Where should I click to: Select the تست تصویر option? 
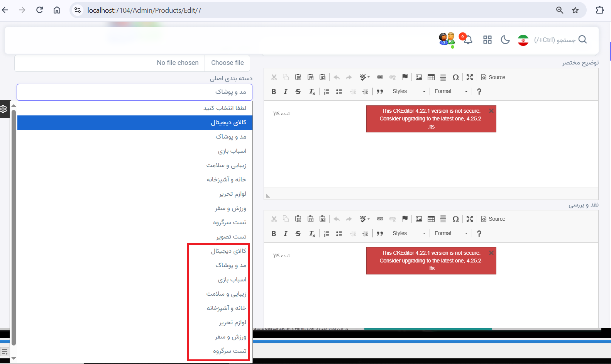coord(135,237)
